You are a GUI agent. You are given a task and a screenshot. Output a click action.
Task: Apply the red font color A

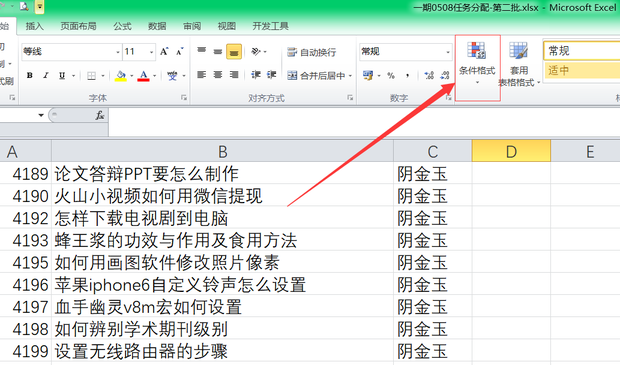144,76
